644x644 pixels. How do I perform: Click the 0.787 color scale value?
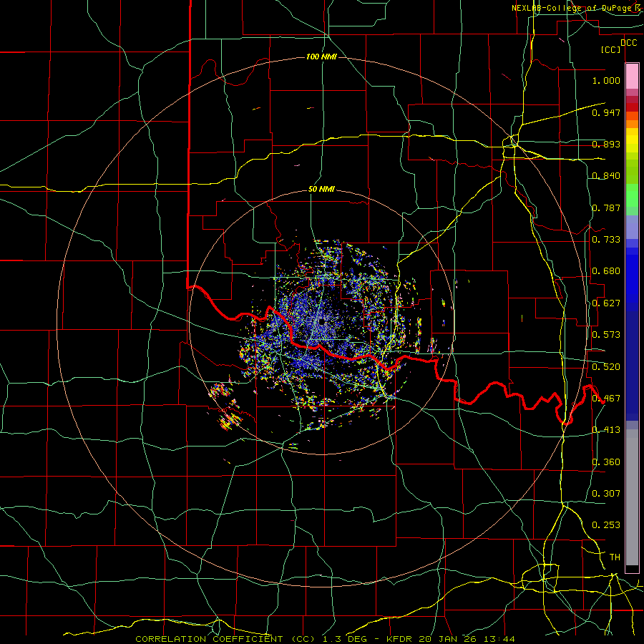tap(606, 208)
